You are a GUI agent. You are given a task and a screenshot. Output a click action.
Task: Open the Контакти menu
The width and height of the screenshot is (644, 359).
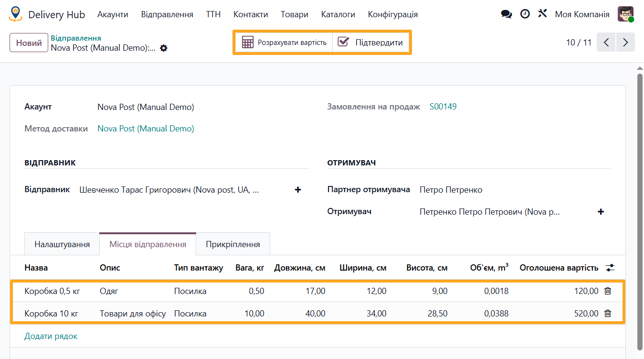point(251,14)
